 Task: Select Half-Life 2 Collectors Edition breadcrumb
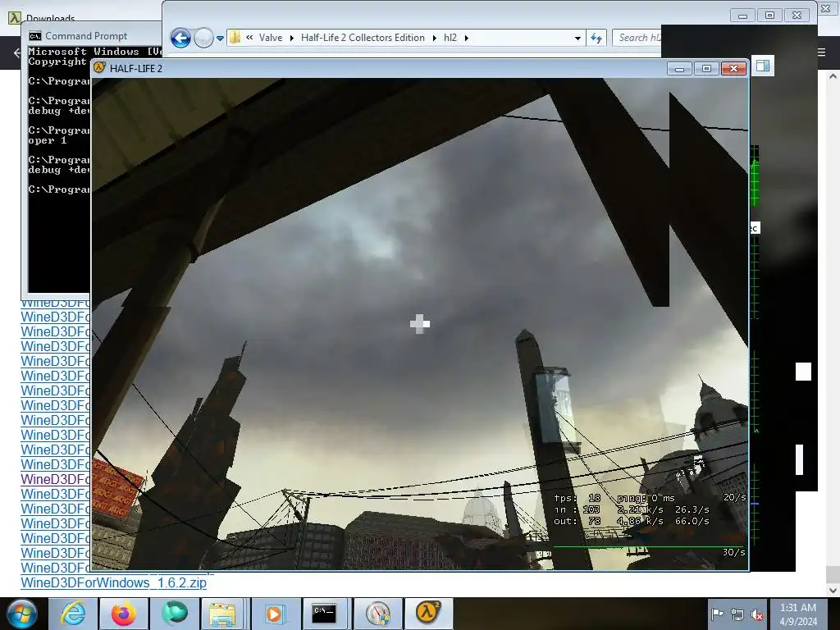(363, 38)
